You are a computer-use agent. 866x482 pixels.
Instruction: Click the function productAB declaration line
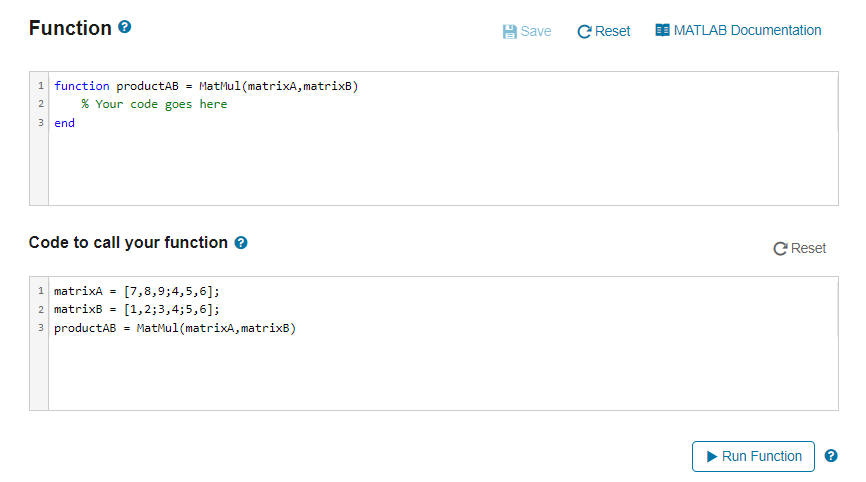tap(206, 86)
